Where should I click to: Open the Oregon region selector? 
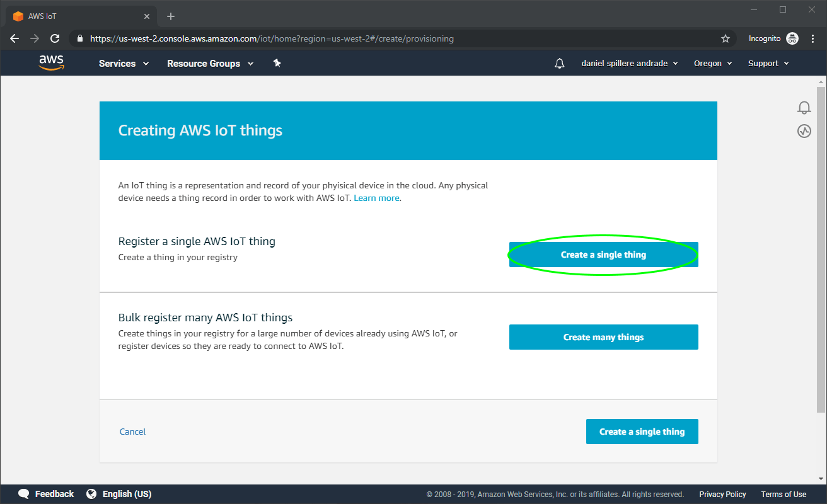point(712,64)
